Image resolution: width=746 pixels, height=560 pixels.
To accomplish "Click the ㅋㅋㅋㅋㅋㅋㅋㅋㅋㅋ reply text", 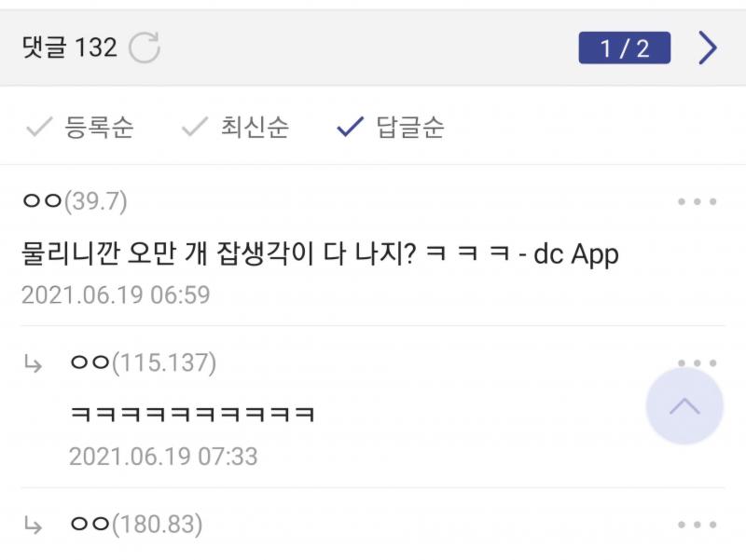I will (x=192, y=414).
